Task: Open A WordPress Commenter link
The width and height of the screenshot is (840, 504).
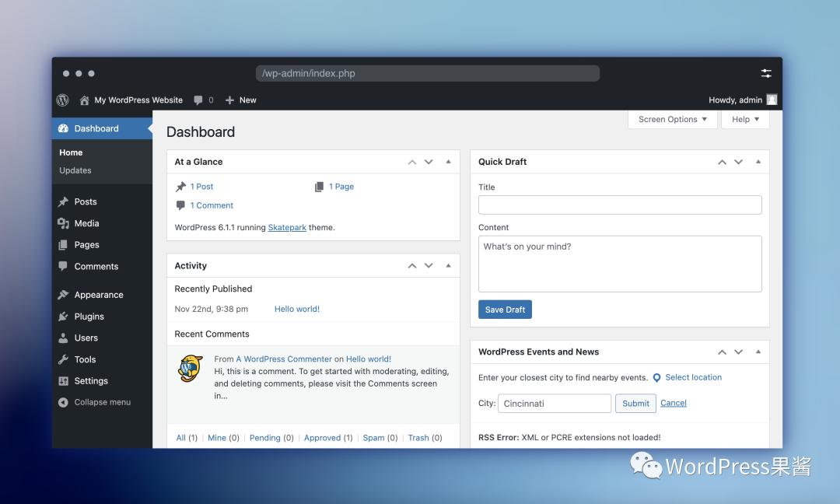Action: pyautogui.click(x=284, y=359)
